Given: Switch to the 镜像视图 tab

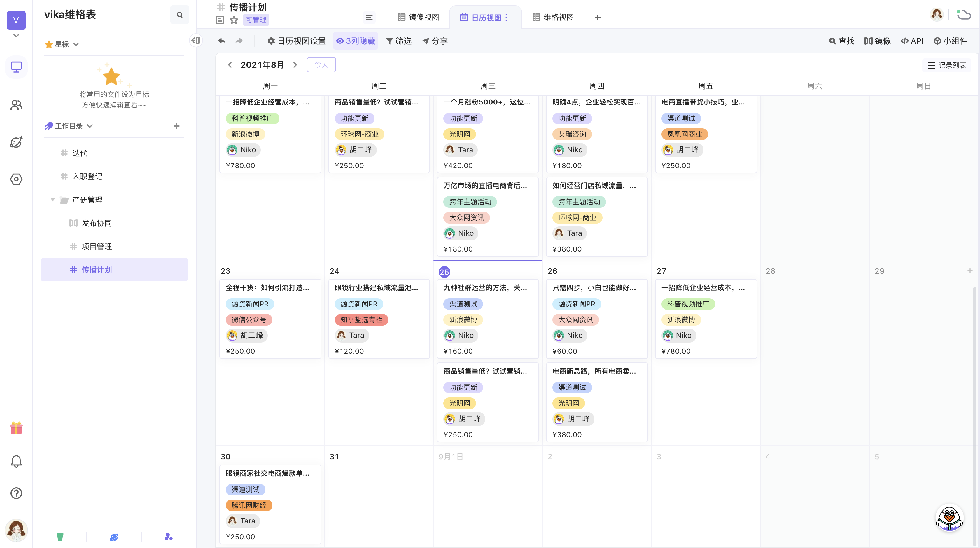Looking at the screenshot, I should pyautogui.click(x=418, y=17).
